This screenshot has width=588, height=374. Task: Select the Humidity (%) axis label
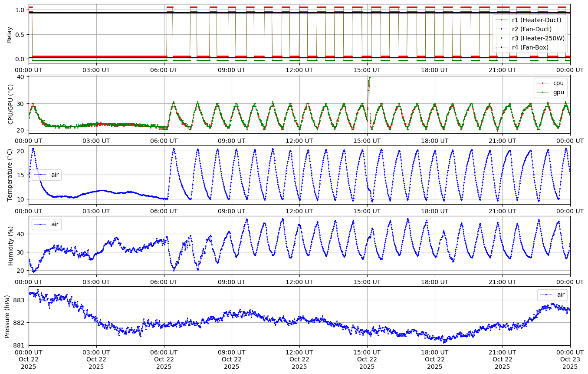[10, 245]
